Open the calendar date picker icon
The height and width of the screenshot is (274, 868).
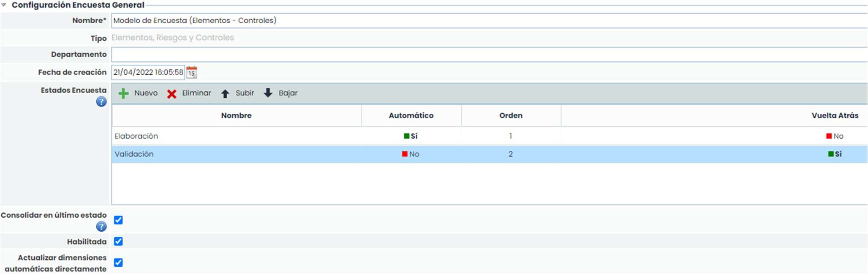pos(192,72)
